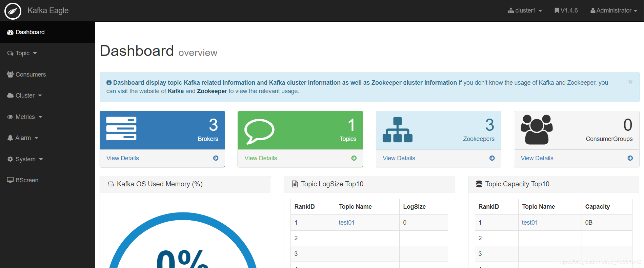Expand the Alarm sidebar menu
Image resolution: width=644 pixels, height=268 pixels.
tap(47, 138)
